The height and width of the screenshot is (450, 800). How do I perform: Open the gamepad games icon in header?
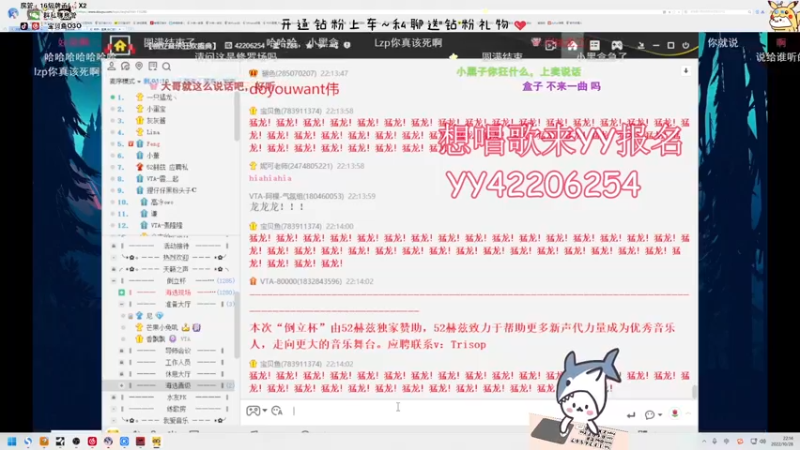(617, 45)
